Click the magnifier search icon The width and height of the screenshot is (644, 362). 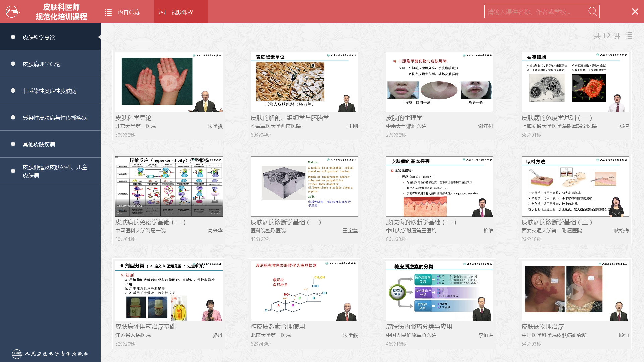(x=593, y=12)
